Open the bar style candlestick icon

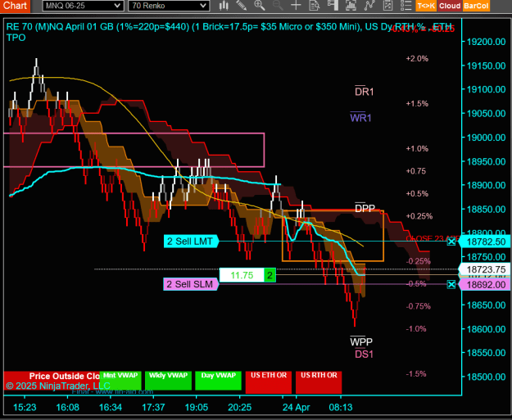tap(224, 6)
